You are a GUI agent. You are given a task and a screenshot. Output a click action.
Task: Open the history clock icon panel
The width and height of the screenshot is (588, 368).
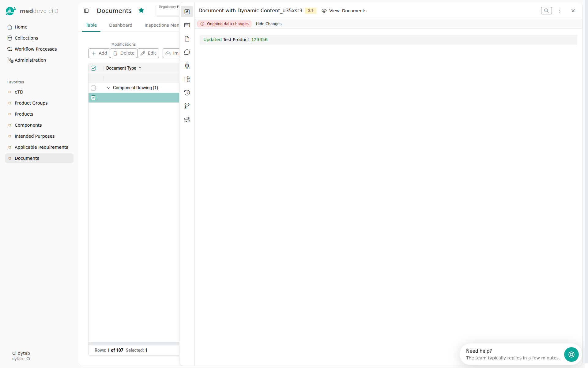click(x=187, y=93)
